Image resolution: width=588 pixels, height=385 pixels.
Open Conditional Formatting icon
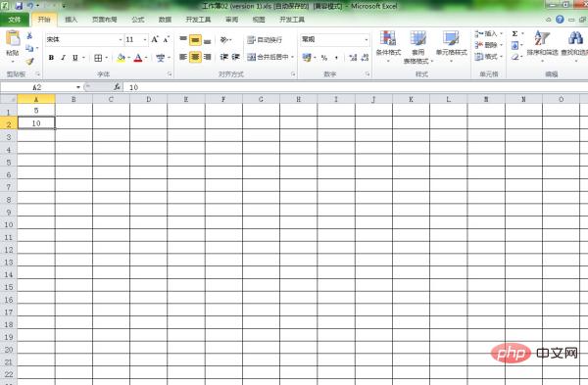click(x=388, y=39)
